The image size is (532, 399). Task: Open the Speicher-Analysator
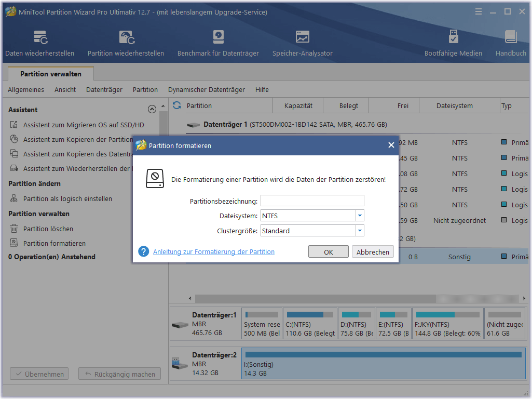[x=302, y=42]
